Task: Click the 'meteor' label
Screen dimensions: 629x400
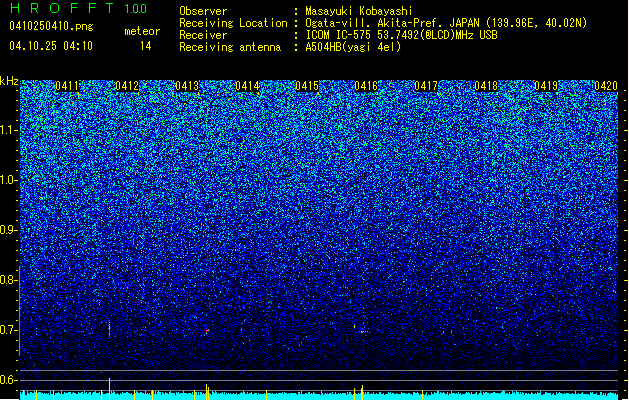Action: tap(142, 31)
